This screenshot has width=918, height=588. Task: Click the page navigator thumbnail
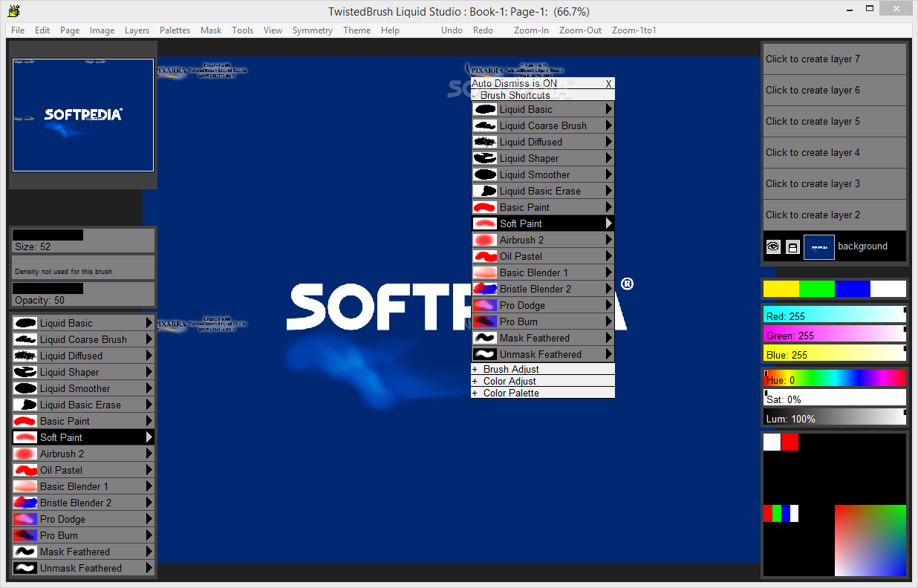(x=83, y=115)
